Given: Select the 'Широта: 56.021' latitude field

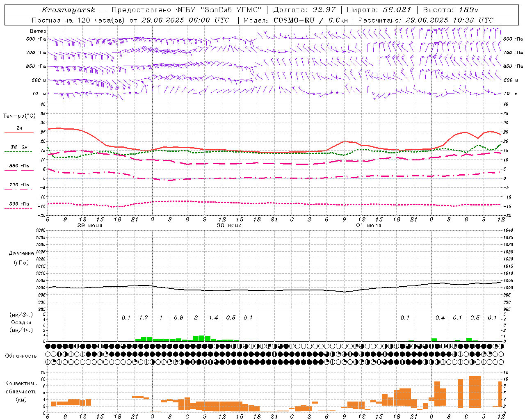Looking at the screenshot, I should [x=379, y=10].
